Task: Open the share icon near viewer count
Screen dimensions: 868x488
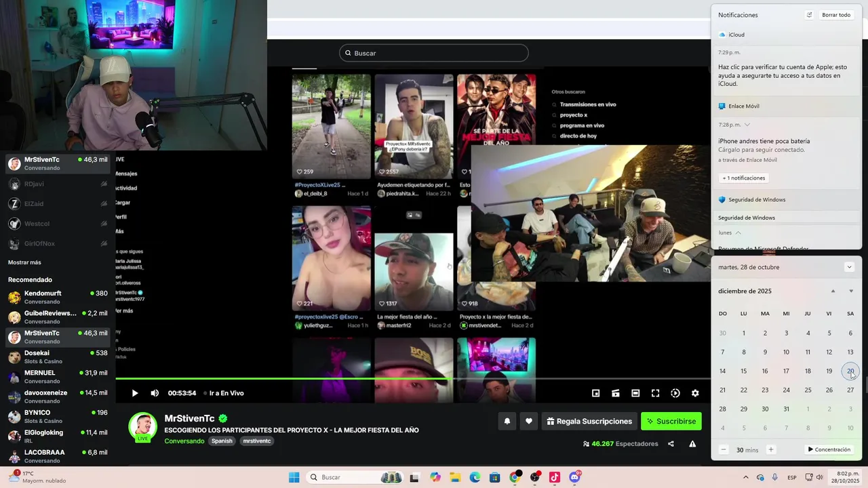Action: [671, 444]
